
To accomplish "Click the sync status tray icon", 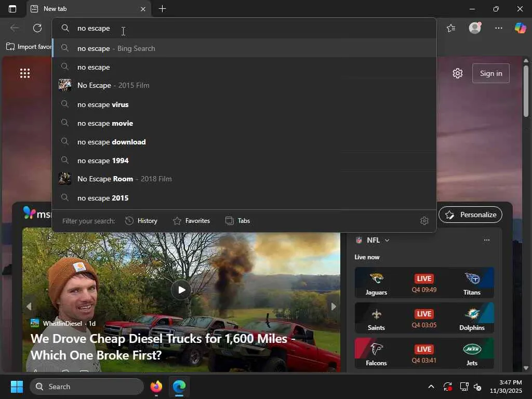I will (x=447, y=387).
